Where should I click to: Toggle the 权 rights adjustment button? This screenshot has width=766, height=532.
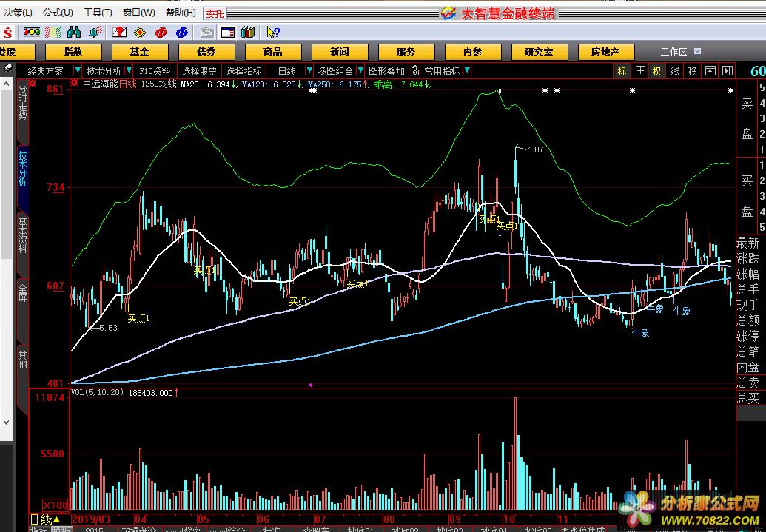656,71
